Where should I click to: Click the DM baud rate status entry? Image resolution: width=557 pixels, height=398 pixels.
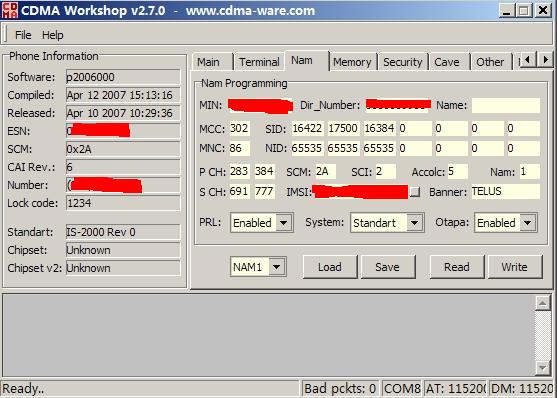(x=522, y=389)
